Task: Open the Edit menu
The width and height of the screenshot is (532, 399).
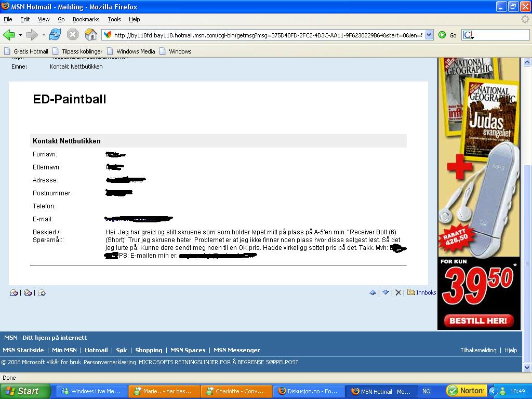Action: 25,19
